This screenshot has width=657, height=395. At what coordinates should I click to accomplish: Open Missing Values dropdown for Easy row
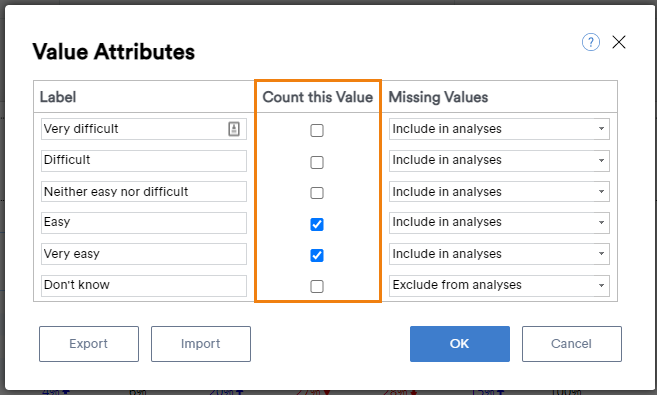pyautogui.click(x=499, y=222)
